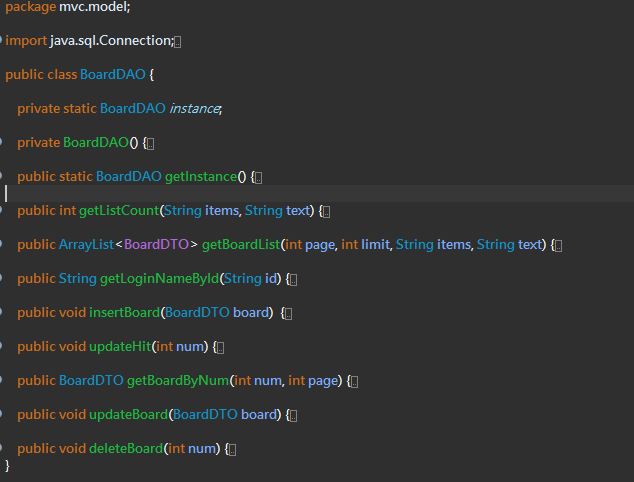Click the class closing brace
Image resolution: width=634 pixels, height=482 pixels.
[x=7, y=465]
